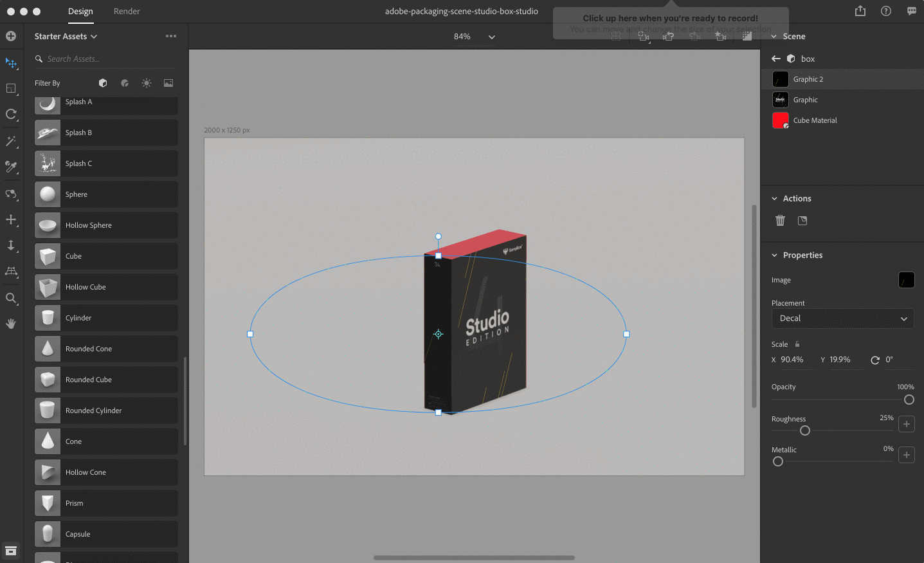Switch to the Design tab
Viewport: 924px width, 563px height.
coord(80,12)
